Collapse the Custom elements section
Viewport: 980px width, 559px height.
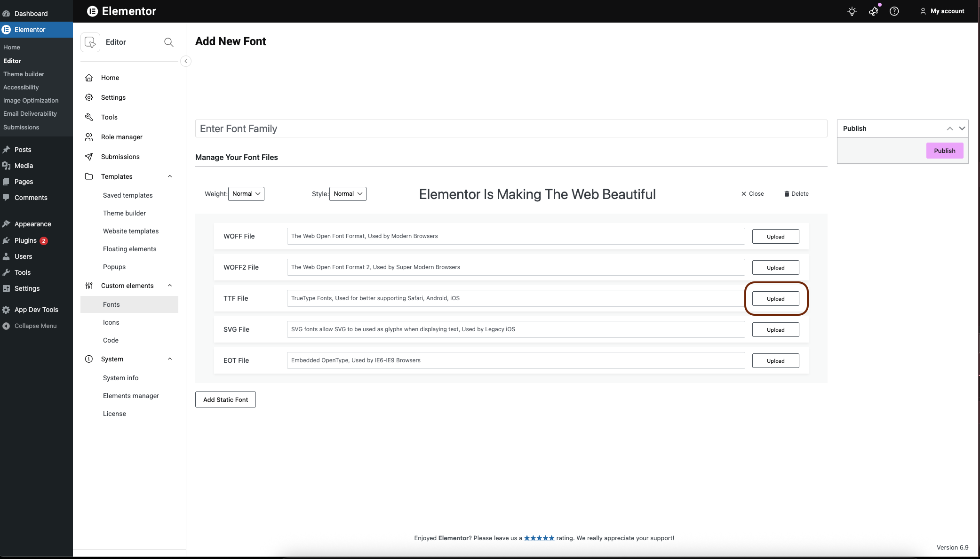point(170,286)
